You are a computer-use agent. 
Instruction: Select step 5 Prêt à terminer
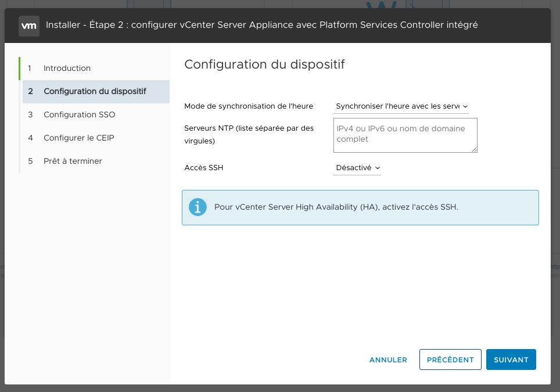pos(95,161)
